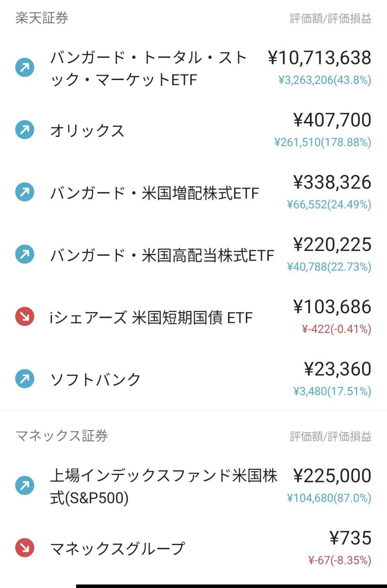Select the ソフトバンク holding name
387x588 pixels.
pos(95,380)
